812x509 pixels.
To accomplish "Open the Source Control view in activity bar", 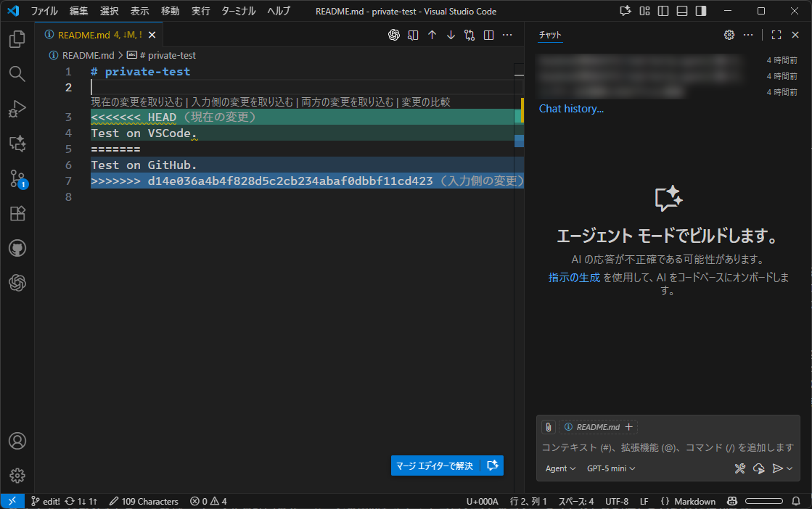I will [x=17, y=179].
